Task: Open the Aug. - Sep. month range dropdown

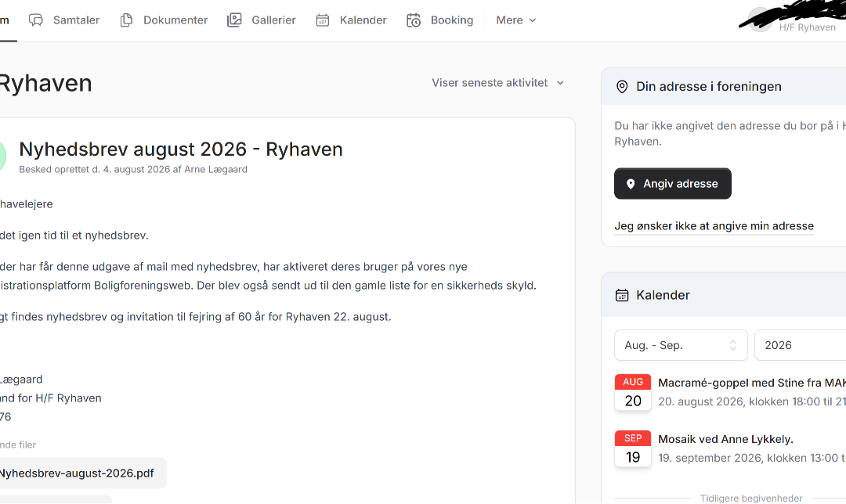Action: pos(681,346)
